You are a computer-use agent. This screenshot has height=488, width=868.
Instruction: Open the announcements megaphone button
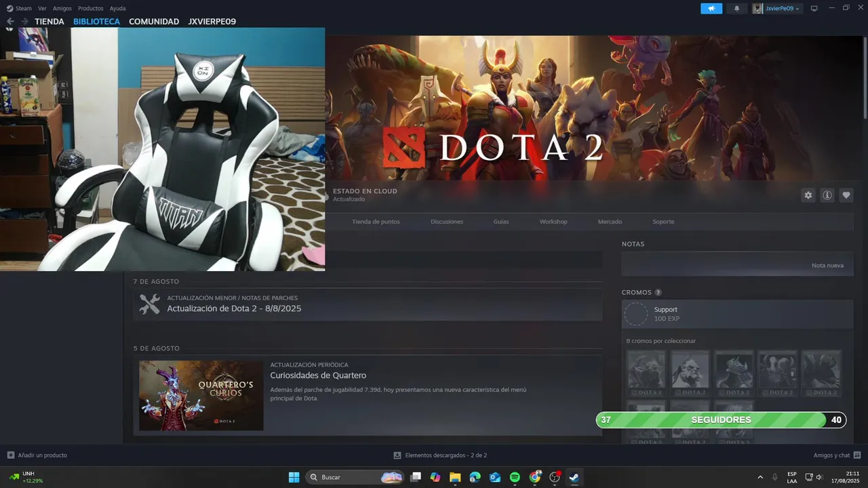(711, 9)
